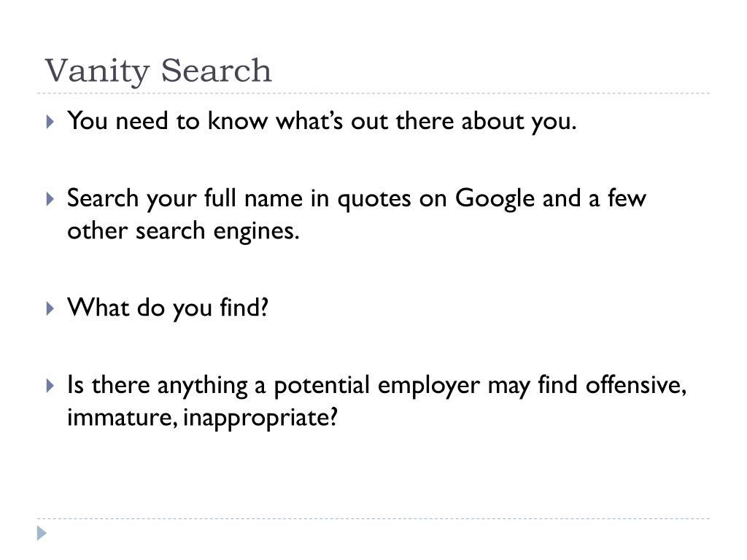Click the text "immature, inappropriate?"
This screenshot has width=747, height=560.
click(203, 418)
